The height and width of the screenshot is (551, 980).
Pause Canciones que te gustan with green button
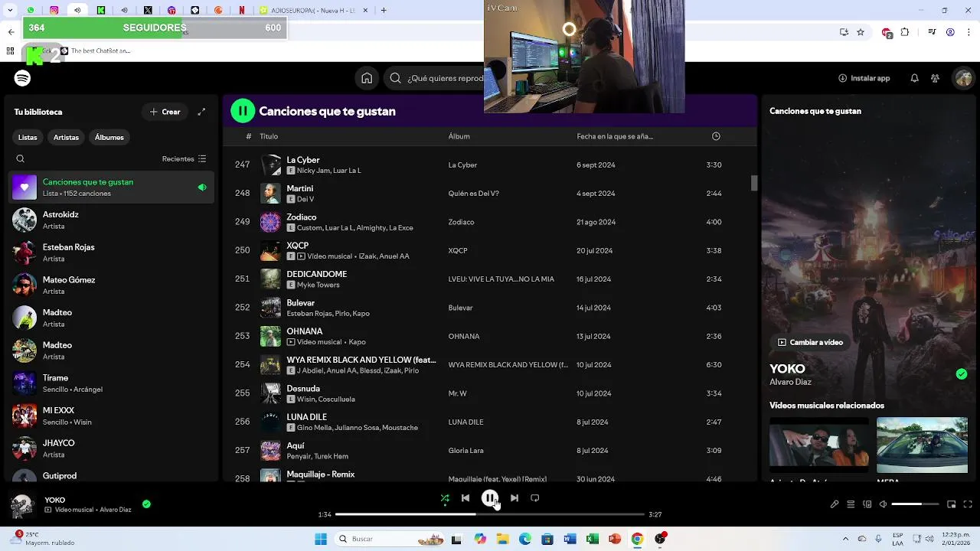pos(243,111)
